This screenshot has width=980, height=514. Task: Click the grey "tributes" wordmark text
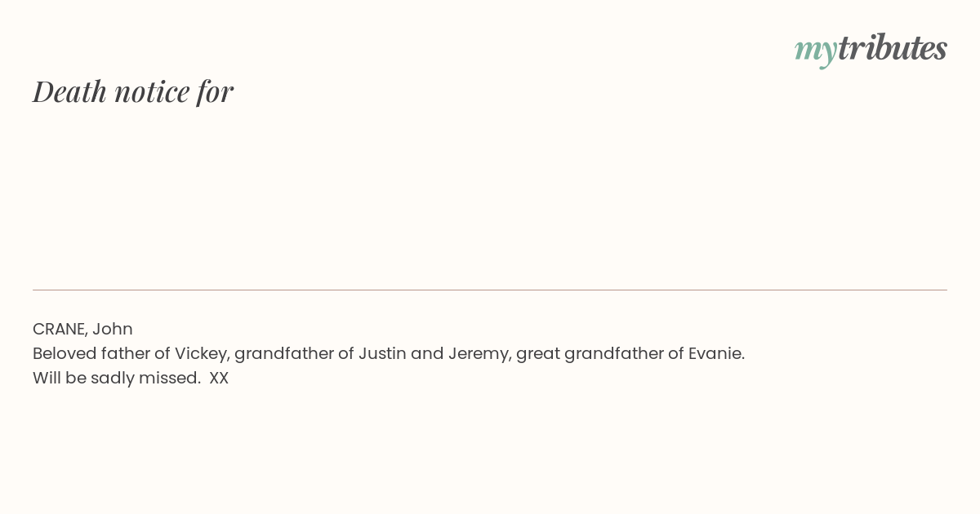[x=893, y=47]
